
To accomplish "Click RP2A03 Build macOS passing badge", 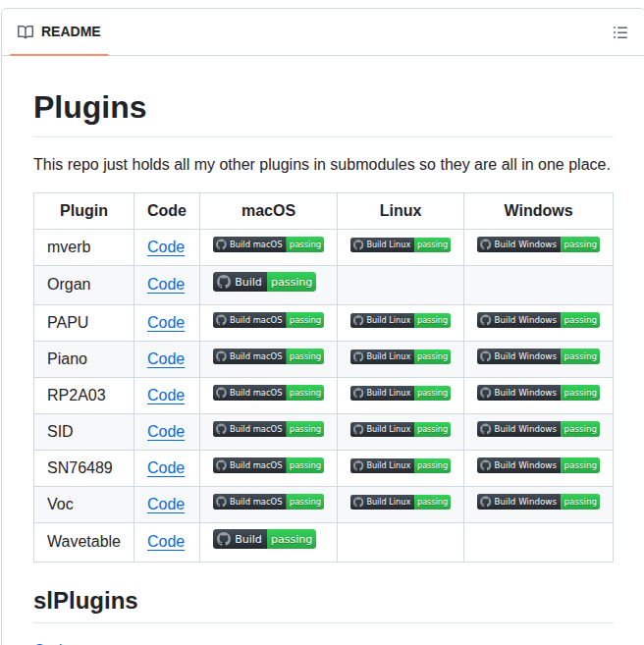I will [x=269, y=393].
